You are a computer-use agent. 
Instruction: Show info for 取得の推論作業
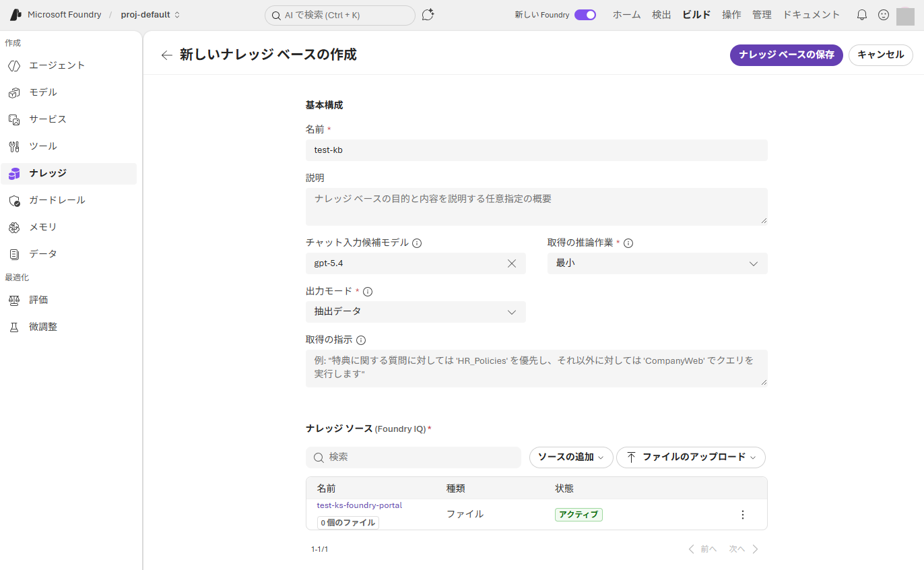(628, 243)
